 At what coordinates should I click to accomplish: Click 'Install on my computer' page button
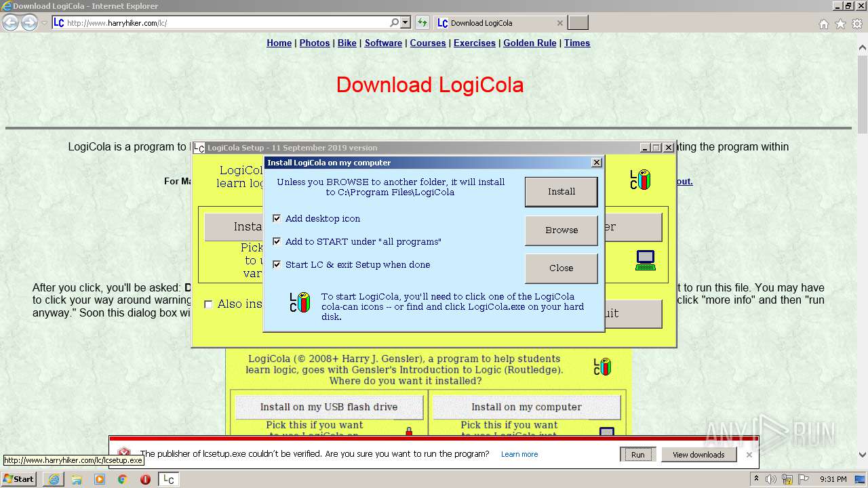[527, 407]
